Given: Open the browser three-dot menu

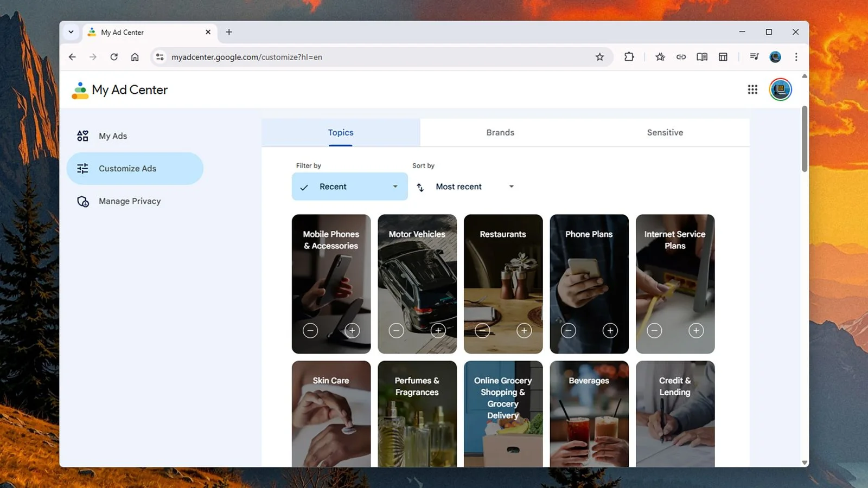Looking at the screenshot, I should 796,57.
